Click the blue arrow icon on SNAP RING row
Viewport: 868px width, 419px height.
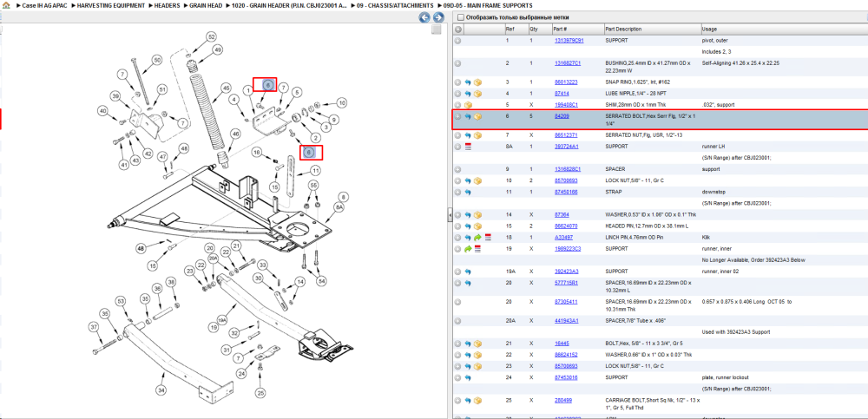468,82
